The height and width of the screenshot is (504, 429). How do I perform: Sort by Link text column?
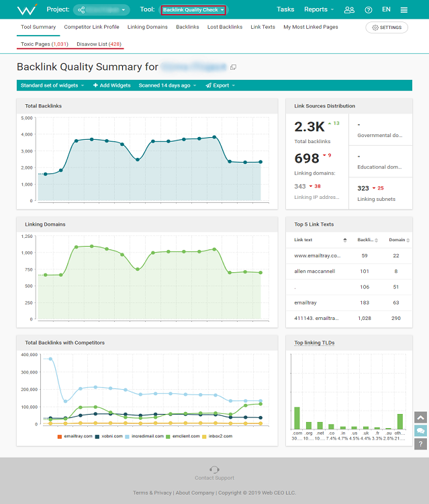[x=320, y=240]
